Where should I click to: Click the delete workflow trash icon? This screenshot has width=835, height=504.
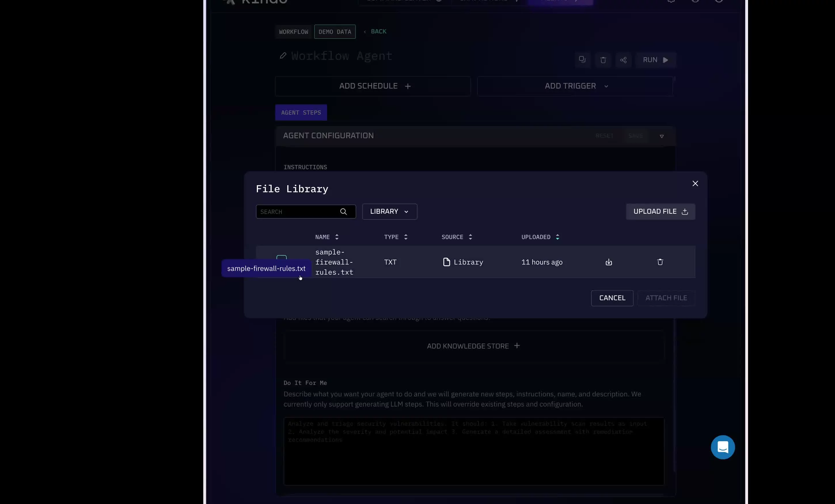pos(603,60)
